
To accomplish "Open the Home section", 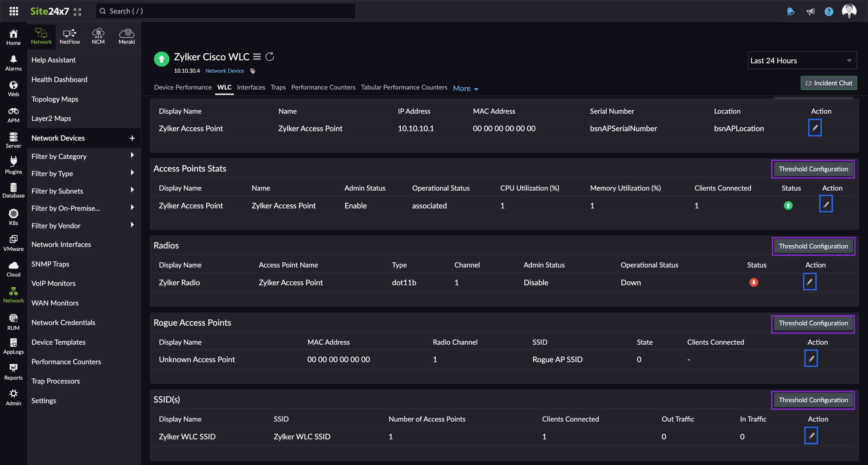I will [x=14, y=37].
